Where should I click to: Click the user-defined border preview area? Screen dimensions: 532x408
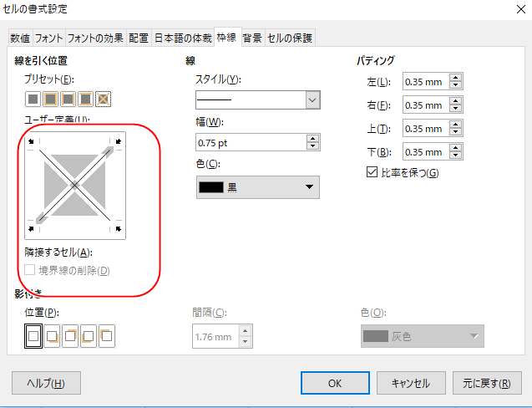[x=75, y=186]
